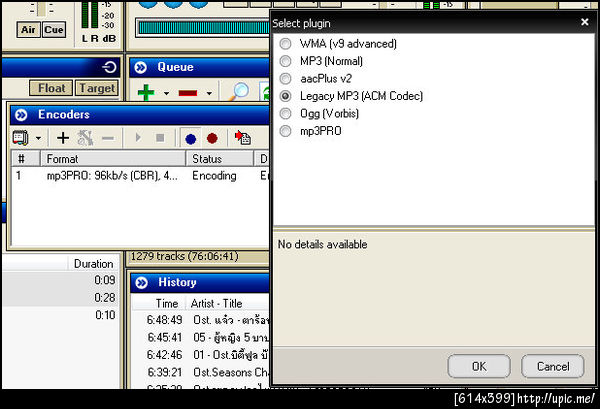This screenshot has width=600, height=409.
Task: Click the 1279 tracks status text
Action: (184, 256)
